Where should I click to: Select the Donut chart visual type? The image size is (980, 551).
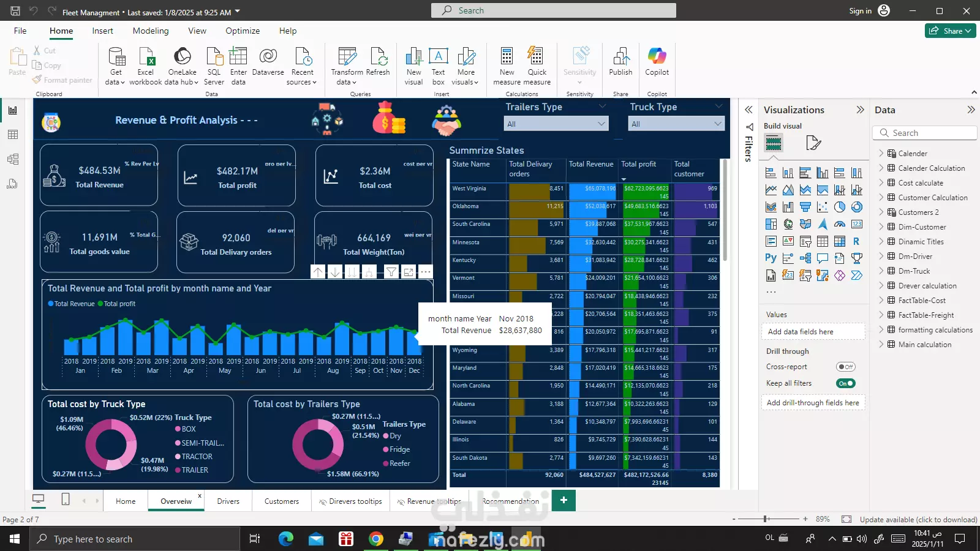coord(857,207)
